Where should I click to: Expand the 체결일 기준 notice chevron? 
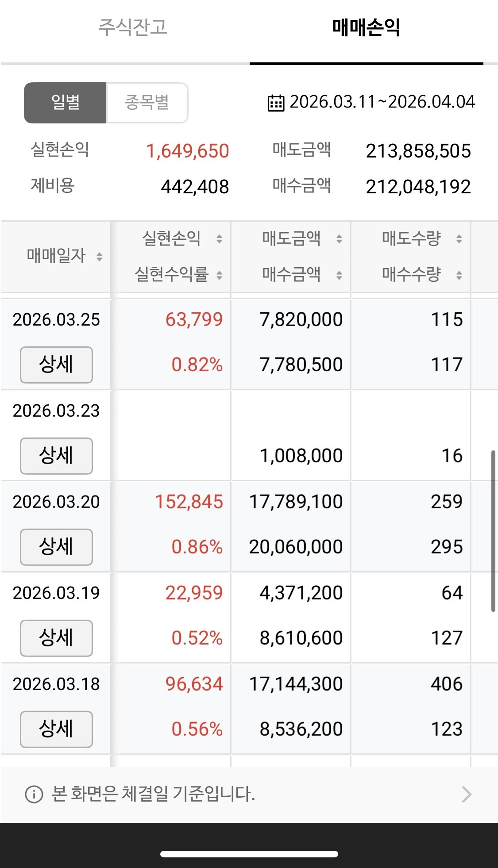pyautogui.click(x=467, y=794)
